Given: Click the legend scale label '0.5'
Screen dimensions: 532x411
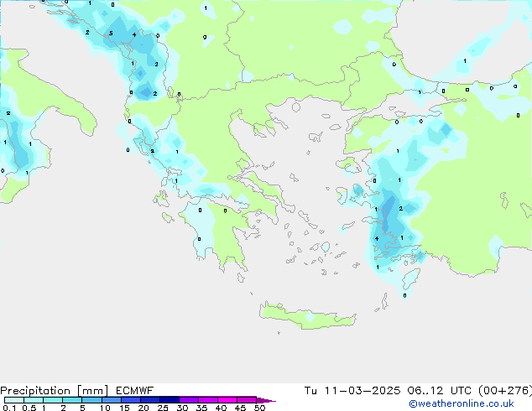Looking at the screenshot, I should 29,408.
